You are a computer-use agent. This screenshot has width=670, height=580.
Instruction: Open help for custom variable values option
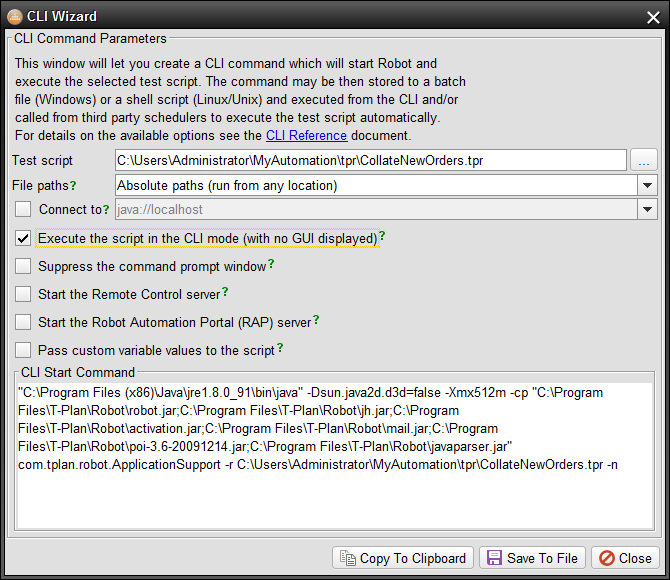click(x=280, y=349)
